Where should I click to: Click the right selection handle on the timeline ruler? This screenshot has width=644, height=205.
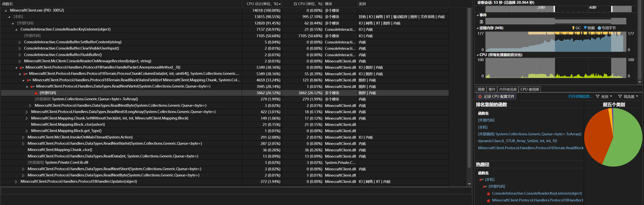point(612,9)
